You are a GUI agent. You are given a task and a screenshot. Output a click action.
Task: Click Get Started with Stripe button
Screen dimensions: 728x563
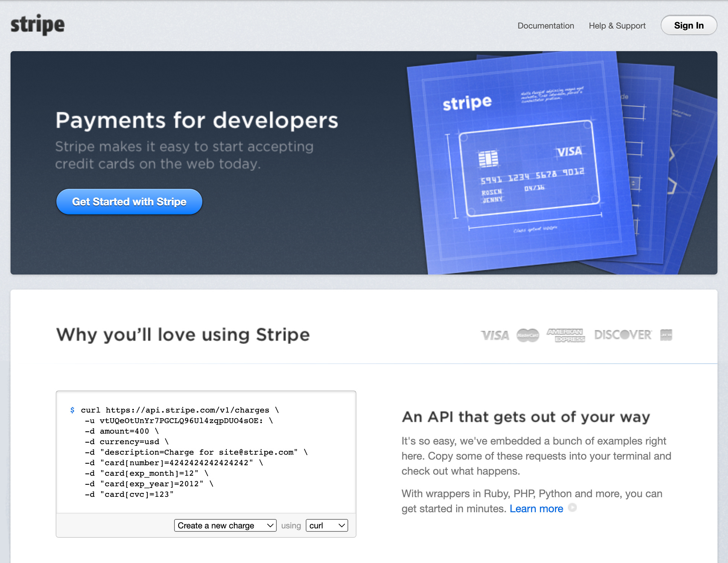coord(129,202)
